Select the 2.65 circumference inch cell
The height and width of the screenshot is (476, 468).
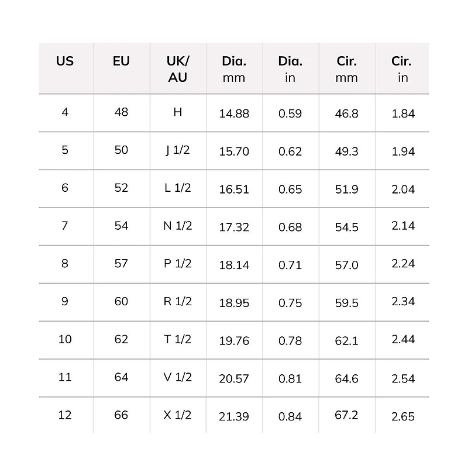(x=403, y=416)
